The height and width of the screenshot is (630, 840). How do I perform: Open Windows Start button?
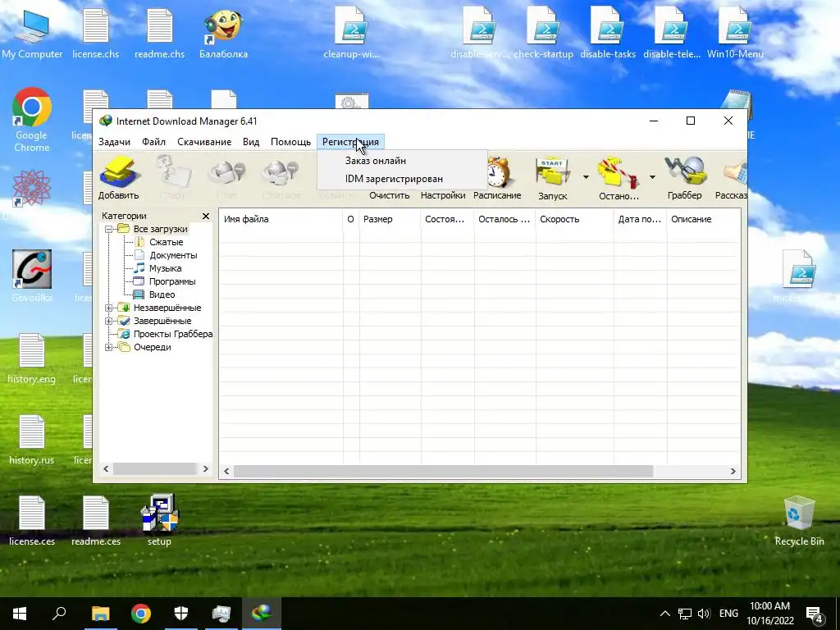point(20,614)
